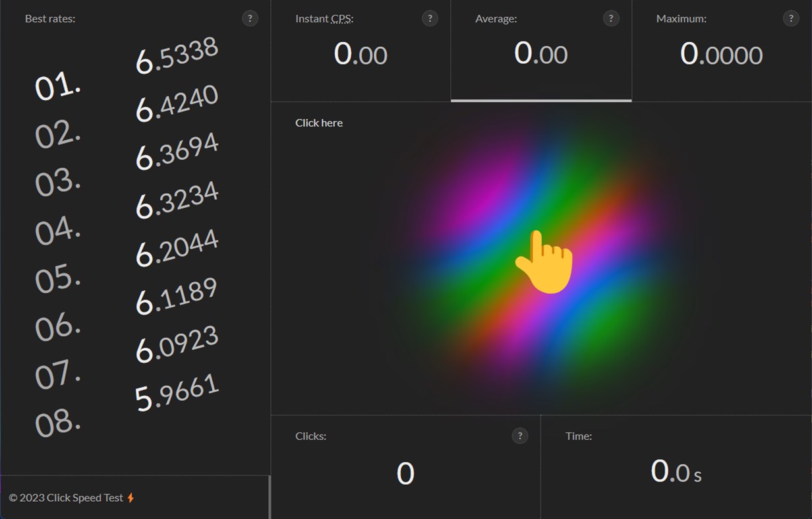Viewport: 812px width, 519px height.
Task: Select the Maximum panel
Action: coord(722,51)
